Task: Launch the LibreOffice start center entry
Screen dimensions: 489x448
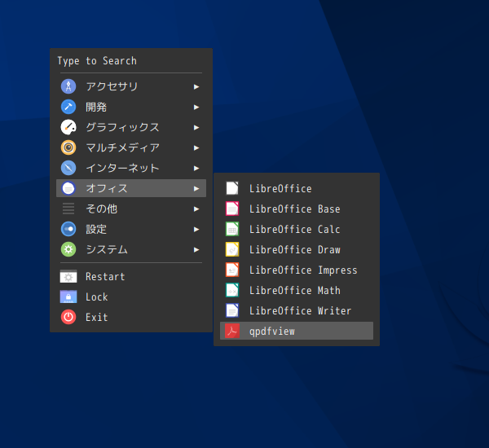Action: (297, 188)
